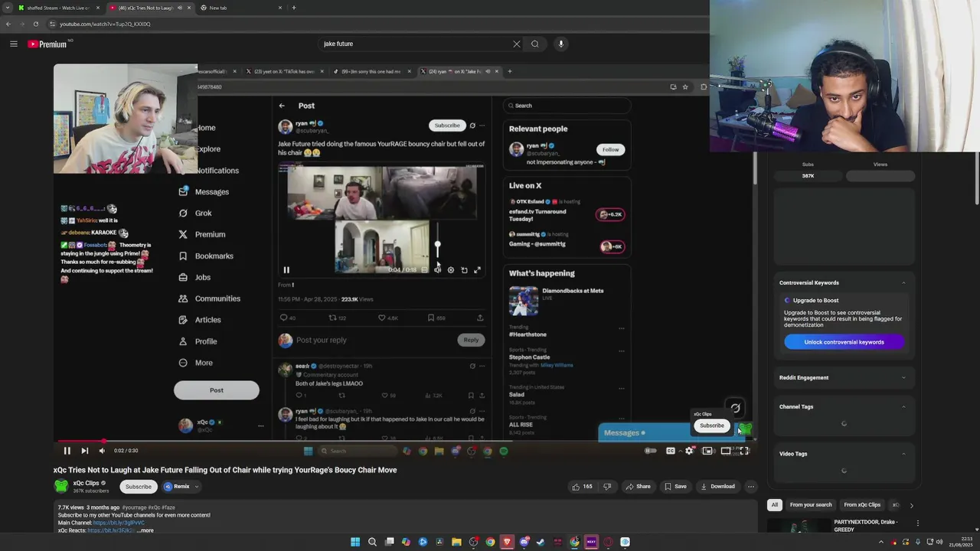Toggle closed captions on the player
980x551 pixels.
pos(671,451)
